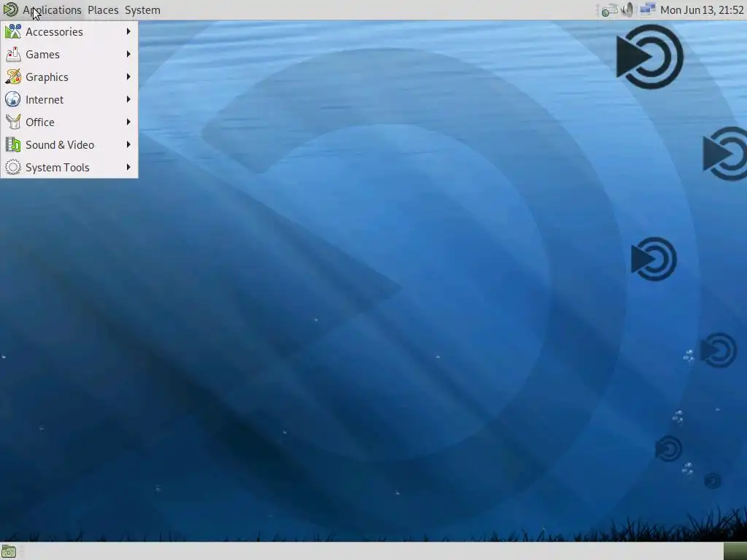Open the Places menu
Image resolution: width=747 pixels, height=560 pixels.
point(103,10)
